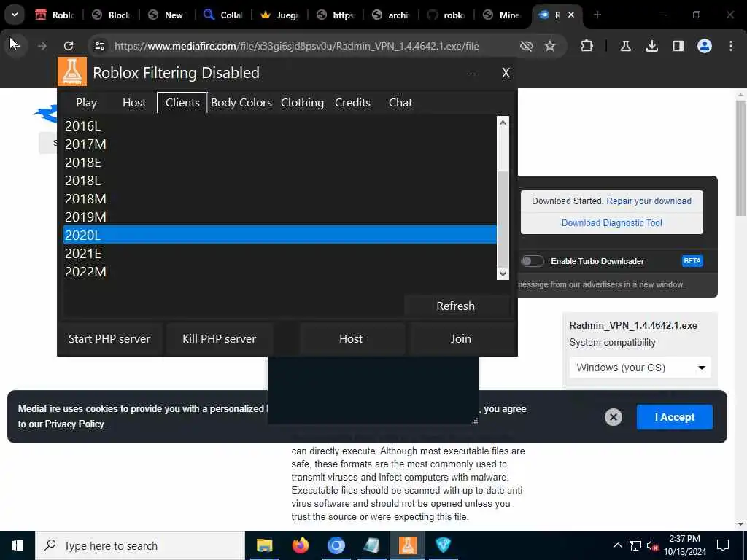
Task: Dismiss the cookie banner with the X icon
Action: click(613, 417)
